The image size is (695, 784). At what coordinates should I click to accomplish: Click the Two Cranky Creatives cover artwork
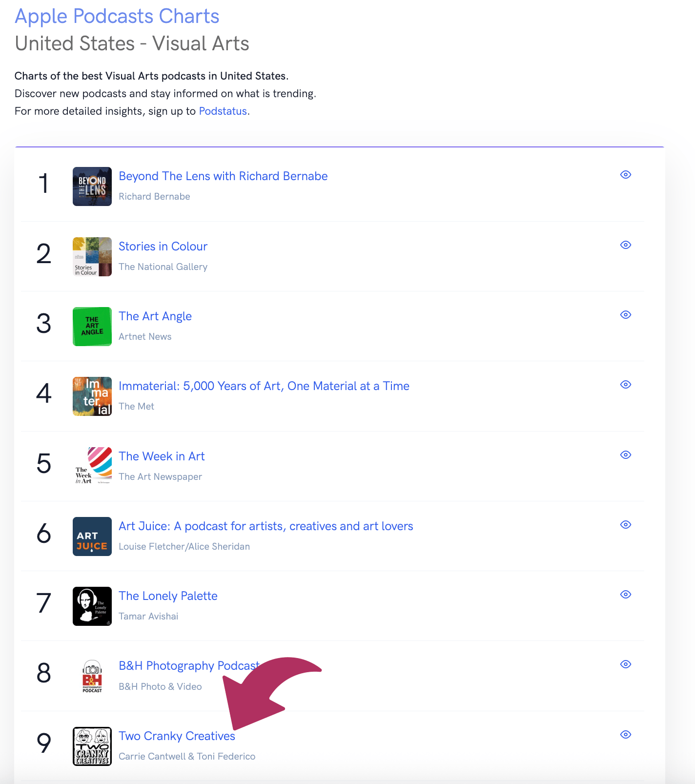92,746
